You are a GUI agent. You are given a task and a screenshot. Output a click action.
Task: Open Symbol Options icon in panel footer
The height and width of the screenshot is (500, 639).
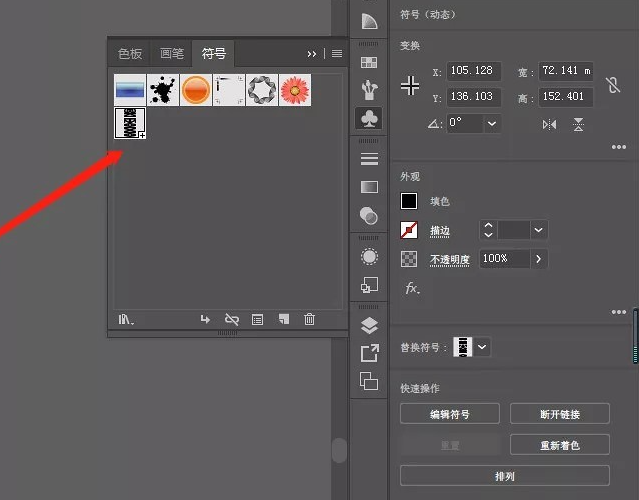pos(258,320)
